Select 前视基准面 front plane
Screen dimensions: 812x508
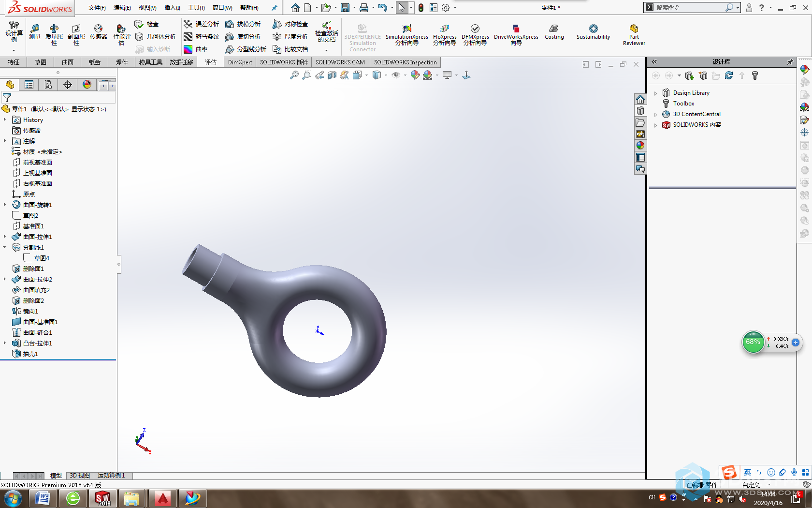pos(32,162)
